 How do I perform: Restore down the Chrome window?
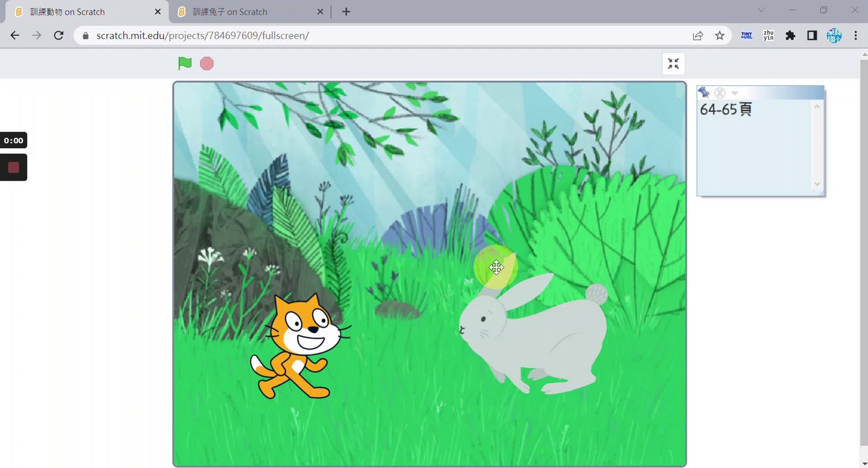pyautogui.click(x=824, y=10)
